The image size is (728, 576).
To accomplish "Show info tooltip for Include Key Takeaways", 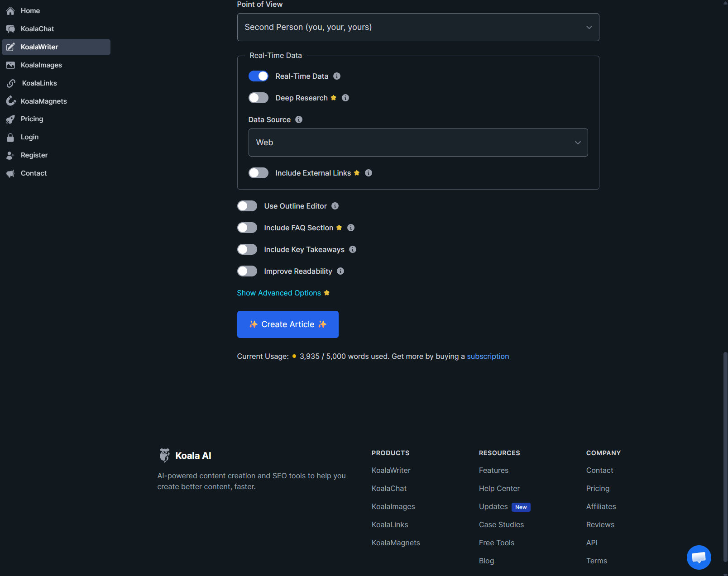I will 353,249.
